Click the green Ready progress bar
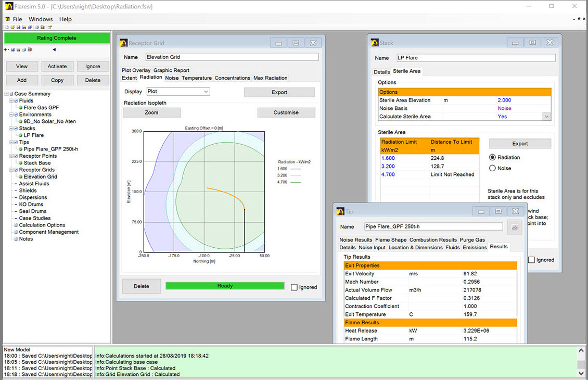Screen dimensions: 588x380 pyautogui.click(x=225, y=286)
